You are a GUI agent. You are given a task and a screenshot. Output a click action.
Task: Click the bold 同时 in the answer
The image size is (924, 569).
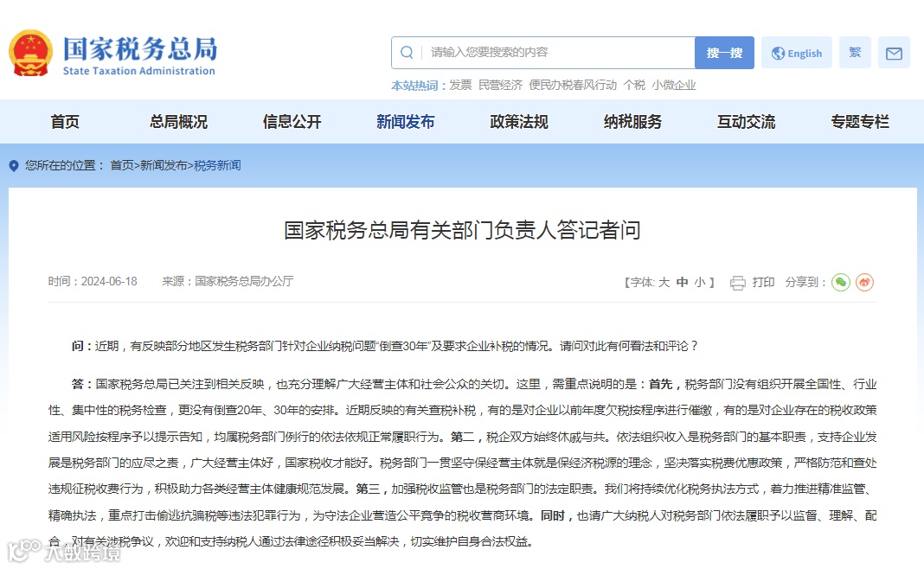tap(553, 515)
